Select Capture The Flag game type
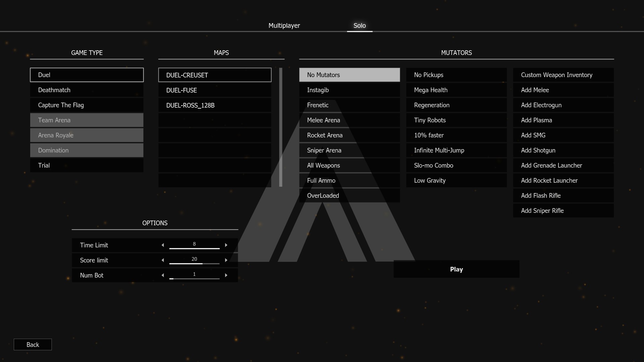This screenshot has height=362, width=644. 87,105
